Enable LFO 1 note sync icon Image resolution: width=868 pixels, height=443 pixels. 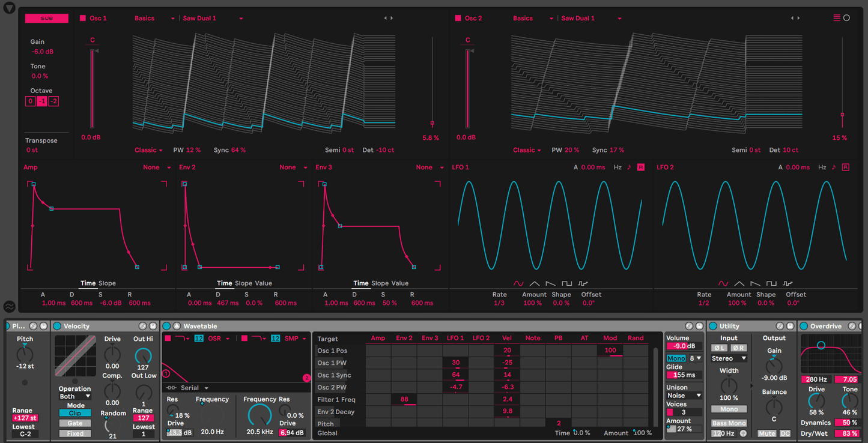629,167
